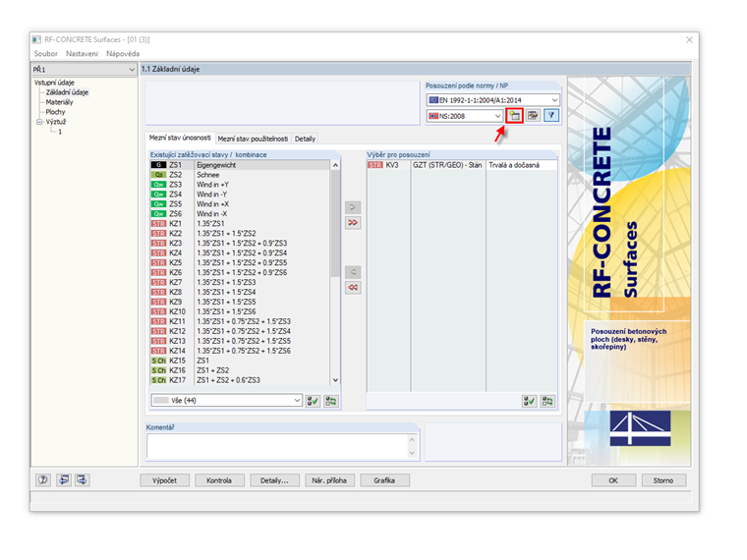
Task: Switch to the Detaily tab
Action: coord(305,139)
